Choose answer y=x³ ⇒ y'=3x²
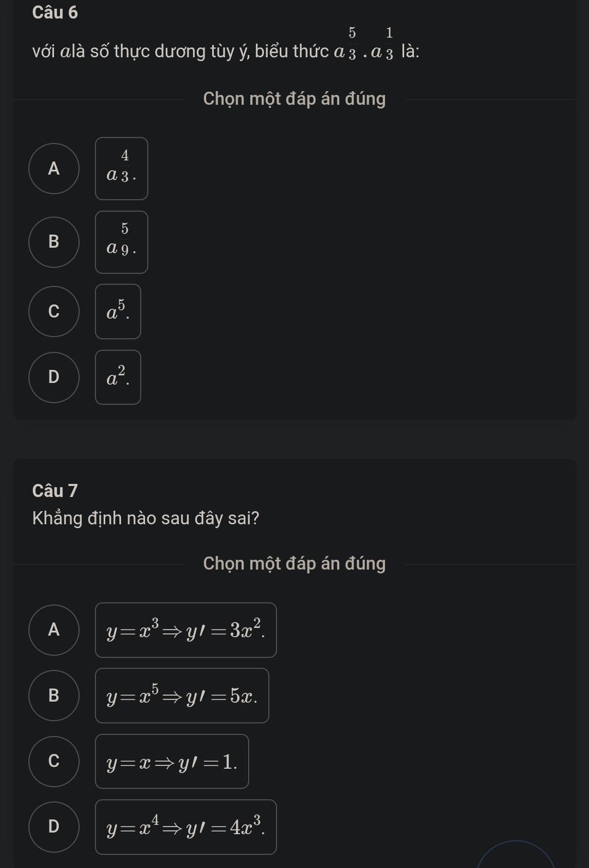The image size is (589, 868). [186, 630]
